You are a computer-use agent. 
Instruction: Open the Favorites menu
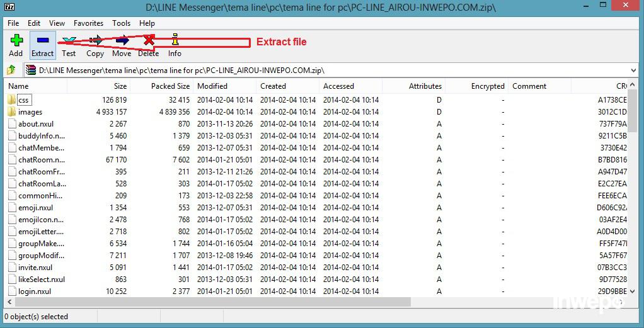[89, 23]
